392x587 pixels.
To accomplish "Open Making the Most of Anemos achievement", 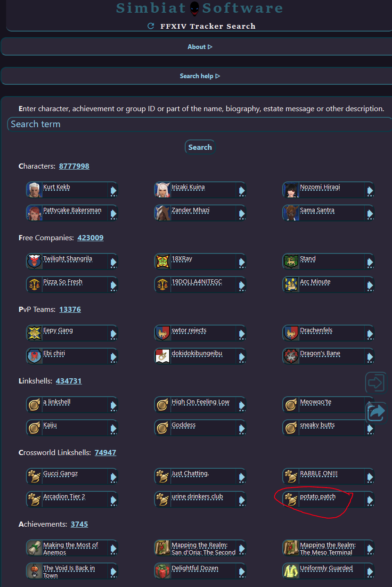I will coord(71,548).
